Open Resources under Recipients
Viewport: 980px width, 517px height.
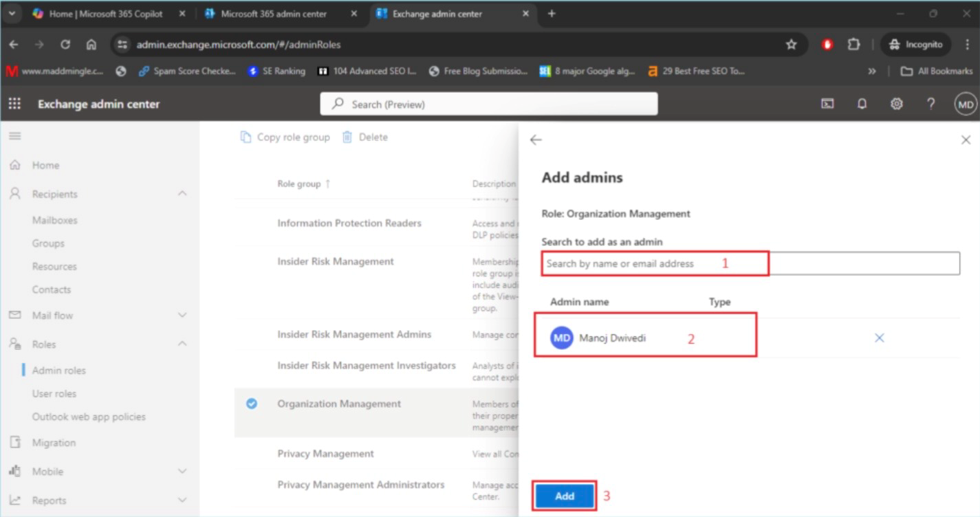(54, 266)
